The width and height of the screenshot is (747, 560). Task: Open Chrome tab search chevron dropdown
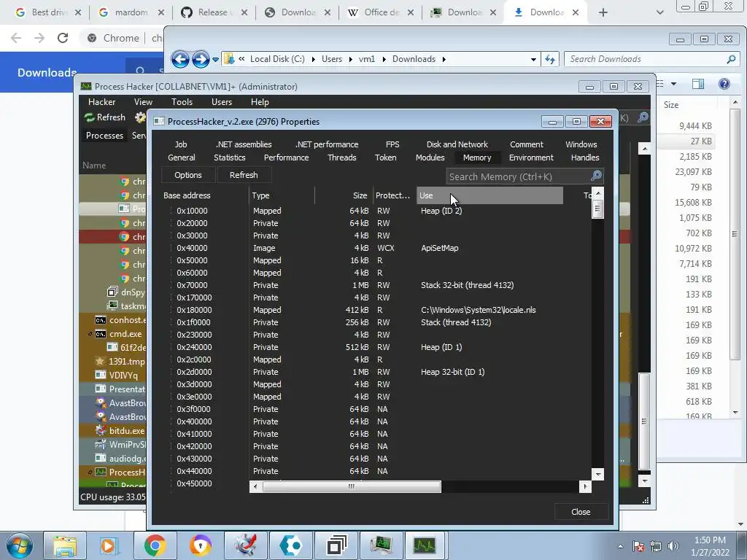pos(659,12)
